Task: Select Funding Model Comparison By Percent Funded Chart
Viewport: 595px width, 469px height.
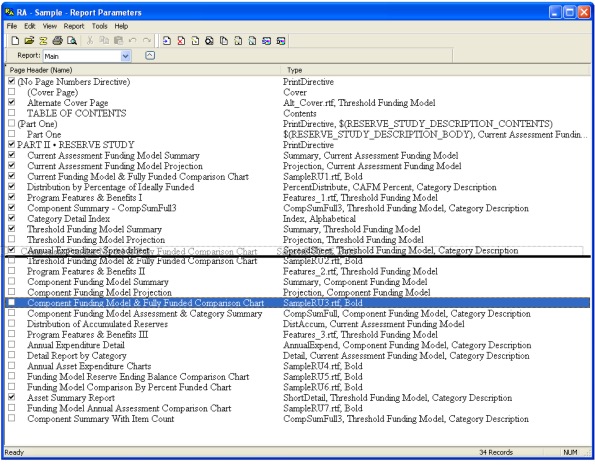Action: [x=298, y=387]
